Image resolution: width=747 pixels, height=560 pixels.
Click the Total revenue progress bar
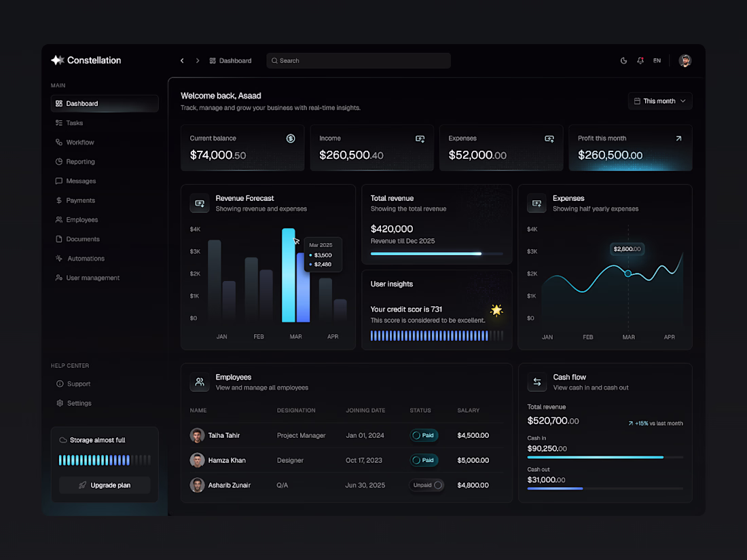pos(437,254)
